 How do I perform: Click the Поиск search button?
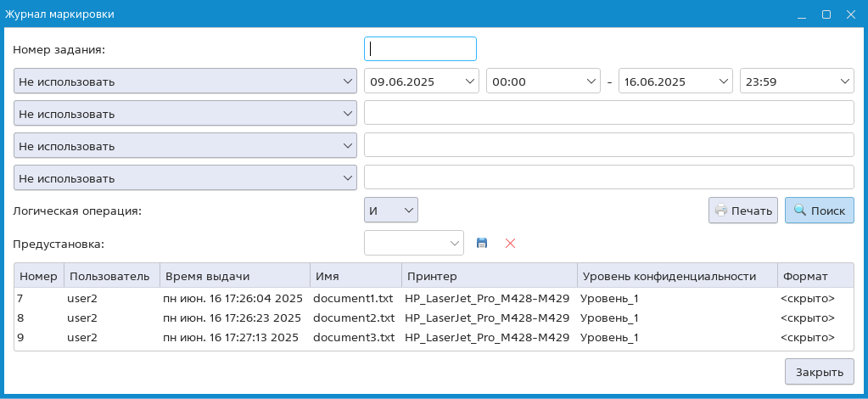tap(819, 211)
